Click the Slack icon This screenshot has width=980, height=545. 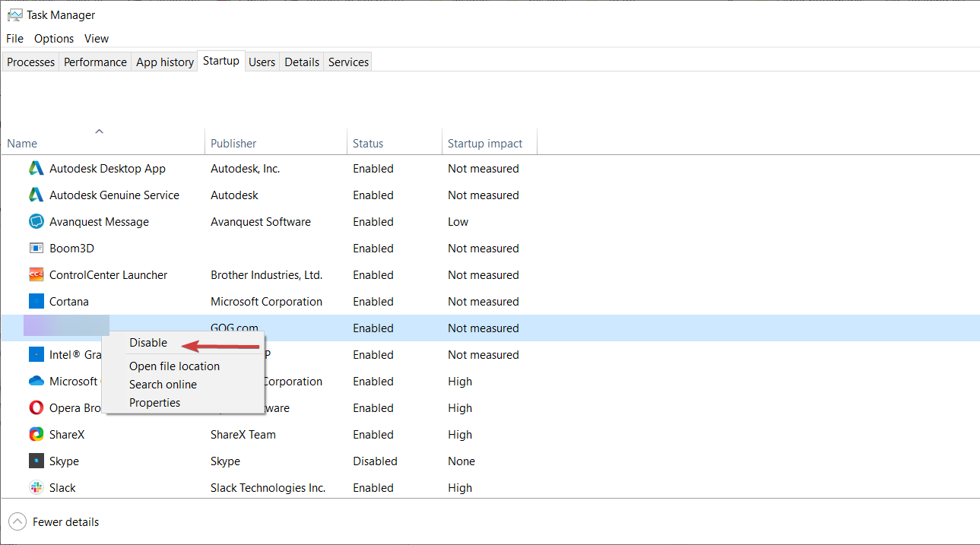click(x=36, y=488)
